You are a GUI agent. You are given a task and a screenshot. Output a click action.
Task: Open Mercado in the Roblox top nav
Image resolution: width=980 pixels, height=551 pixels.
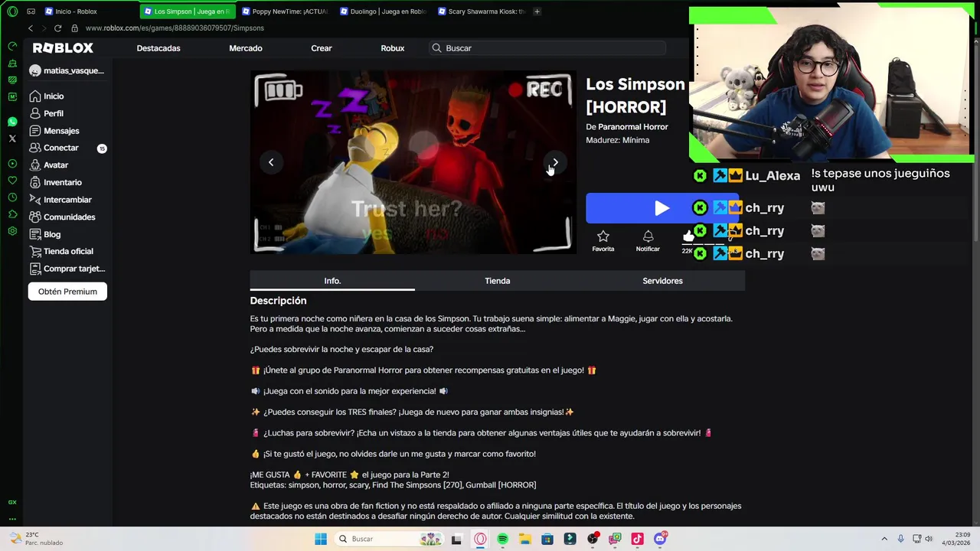(x=246, y=48)
